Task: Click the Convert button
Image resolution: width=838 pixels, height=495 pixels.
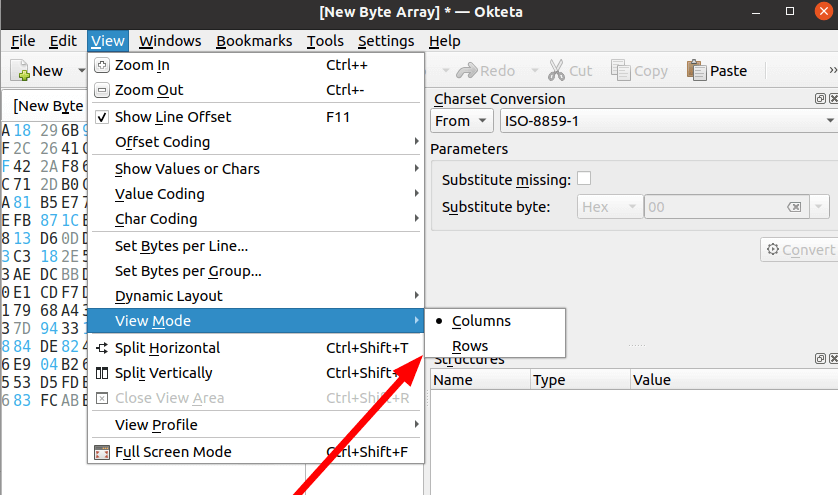Action: [800, 250]
